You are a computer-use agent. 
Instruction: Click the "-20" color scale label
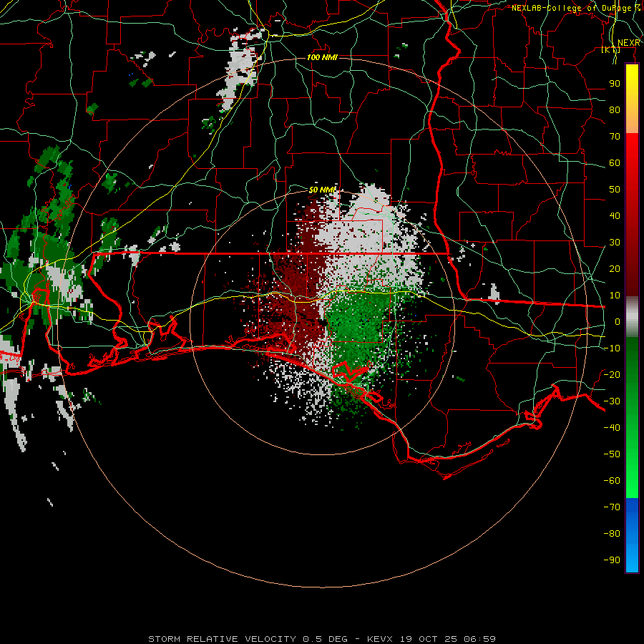tap(612, 374)
